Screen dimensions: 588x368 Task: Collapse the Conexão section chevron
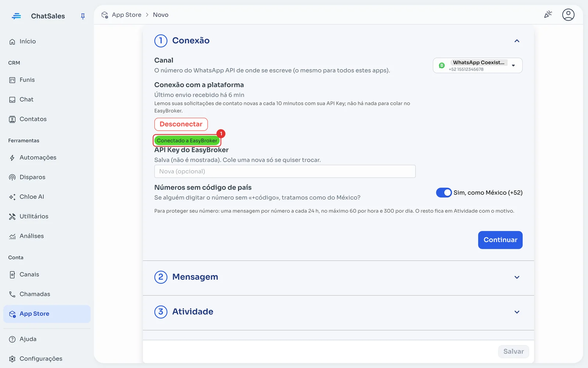coord(517,41)
